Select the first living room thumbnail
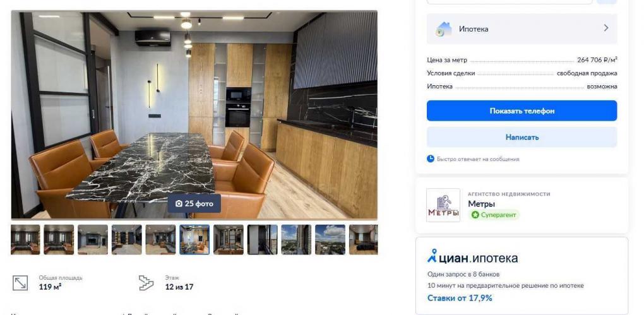644x315 pixels. 25,239
